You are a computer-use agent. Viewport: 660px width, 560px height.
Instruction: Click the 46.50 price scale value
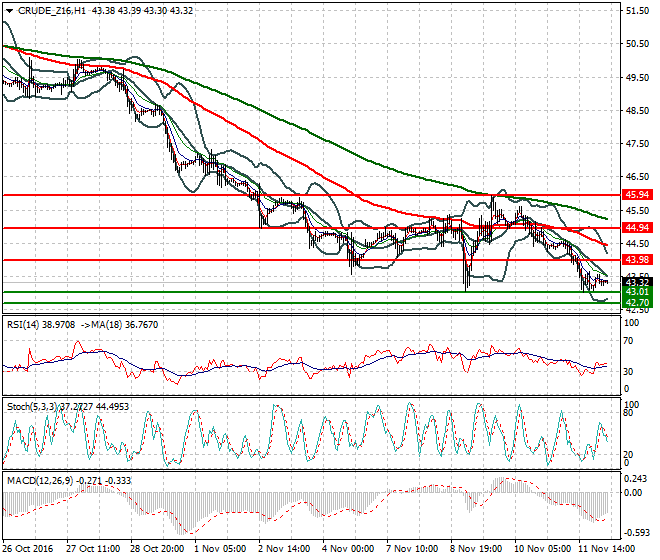point(637,176)
